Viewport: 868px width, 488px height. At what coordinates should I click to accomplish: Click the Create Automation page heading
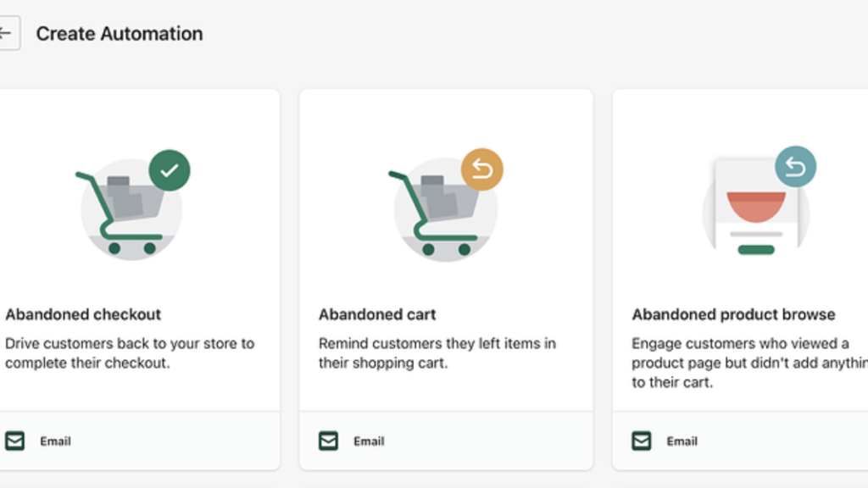[119, 33]
